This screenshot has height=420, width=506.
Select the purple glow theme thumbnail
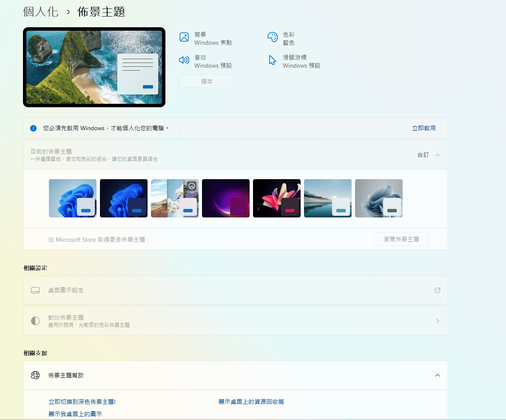[x=226, y=198]
